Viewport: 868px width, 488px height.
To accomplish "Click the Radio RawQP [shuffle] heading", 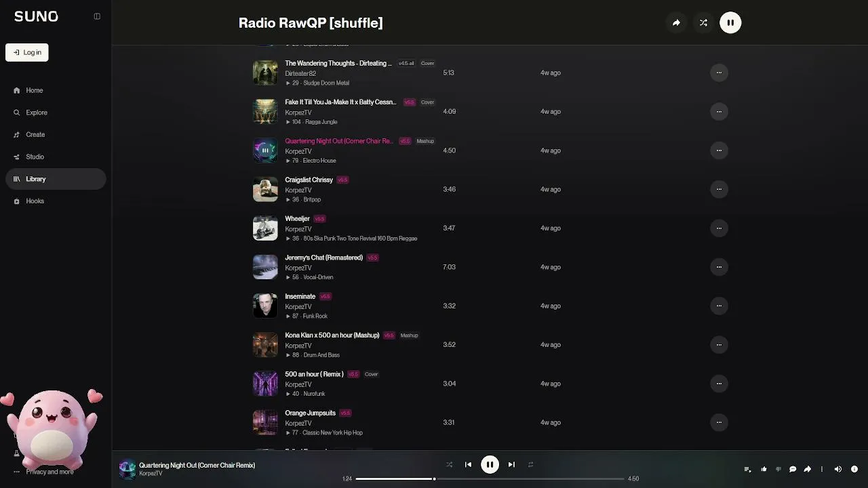I will tap(311, 23).
